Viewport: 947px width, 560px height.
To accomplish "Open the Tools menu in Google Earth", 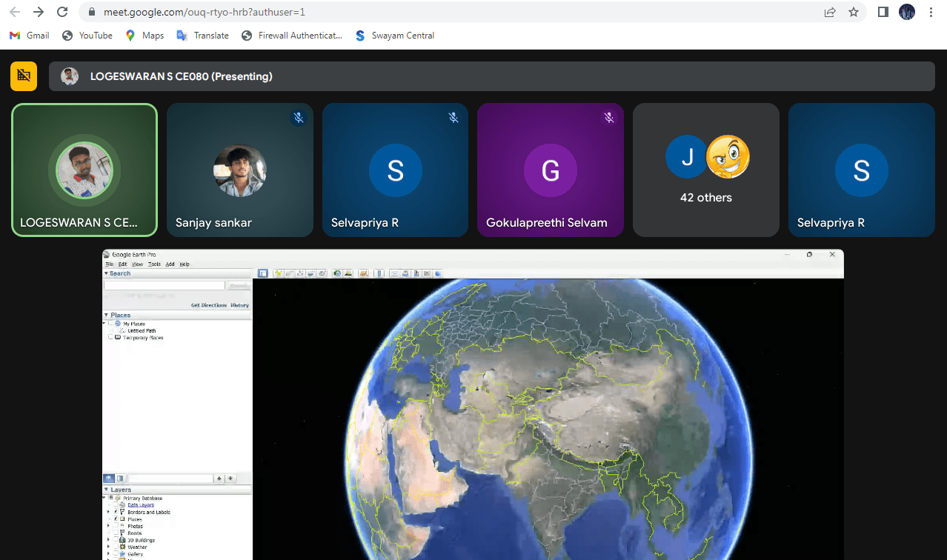I will click(x=153, y=264).
